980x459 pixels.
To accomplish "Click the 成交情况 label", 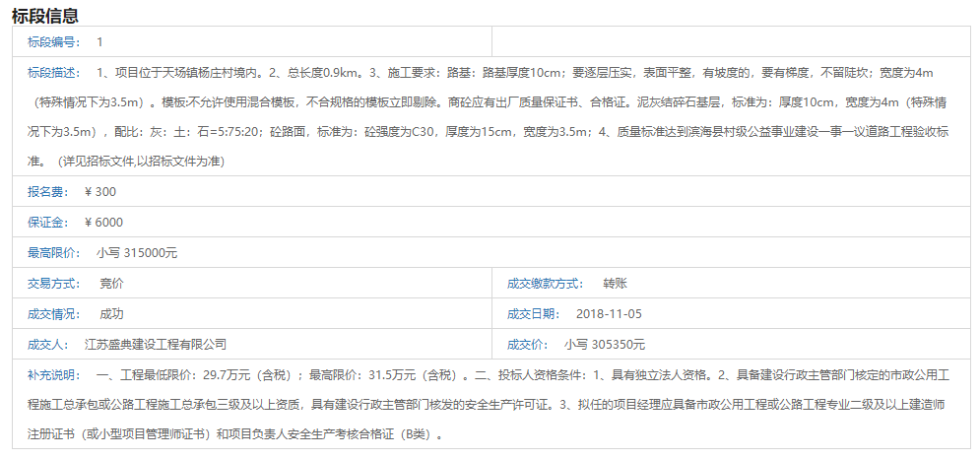I will 55,314.
